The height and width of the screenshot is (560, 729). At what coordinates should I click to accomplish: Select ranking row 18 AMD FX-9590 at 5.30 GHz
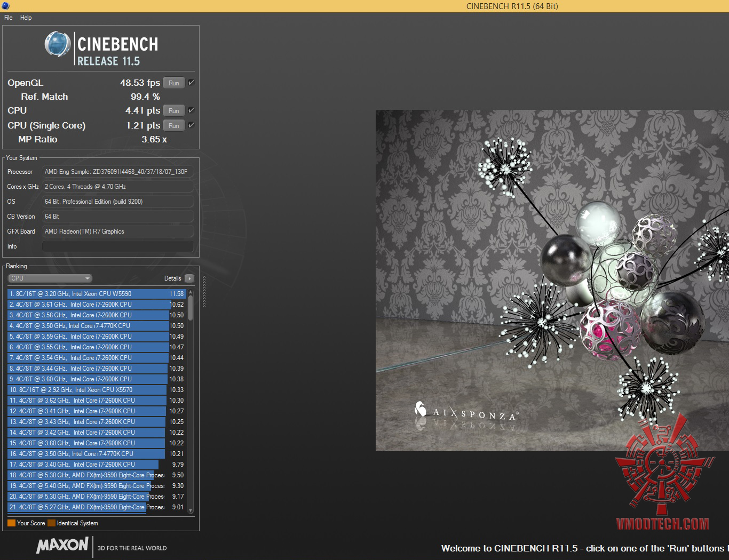coord(97,475)
